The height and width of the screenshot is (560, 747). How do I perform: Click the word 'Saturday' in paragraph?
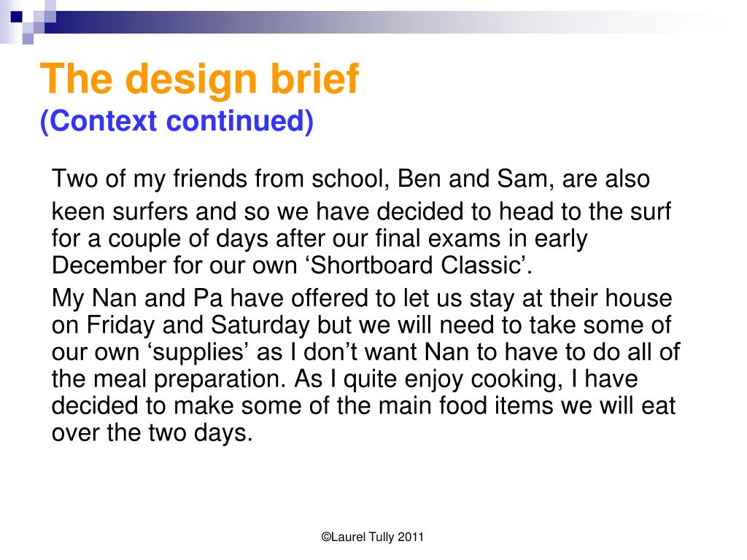260,325
